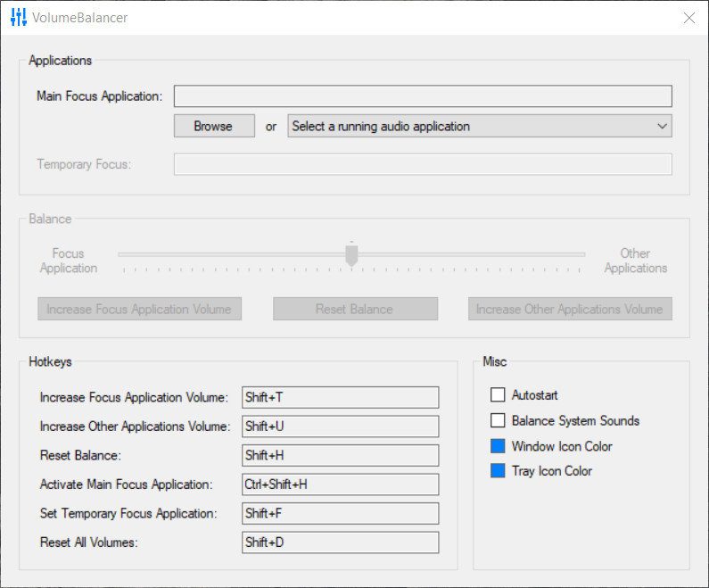
Task: Click the Shift+U hotkey field
Action: tap(341, 427)
